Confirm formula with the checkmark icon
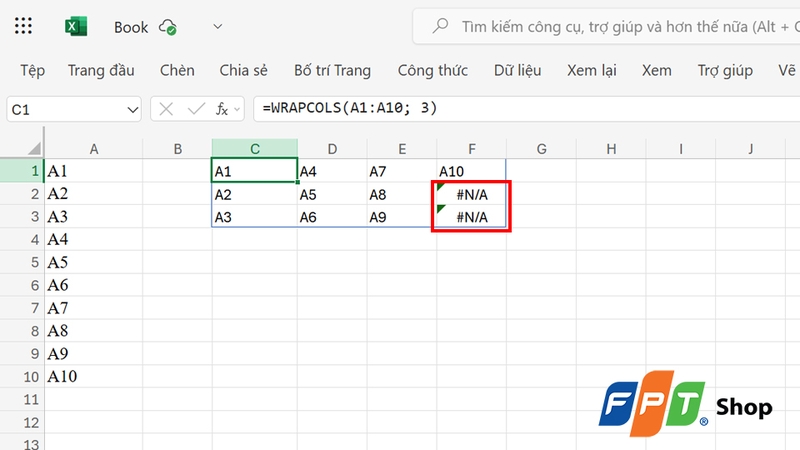 point(196,109)
